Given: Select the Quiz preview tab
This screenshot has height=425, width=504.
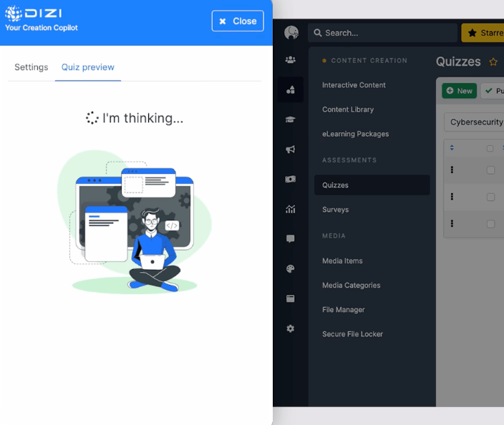Looking at the screenshot, I should coord(87,67).
